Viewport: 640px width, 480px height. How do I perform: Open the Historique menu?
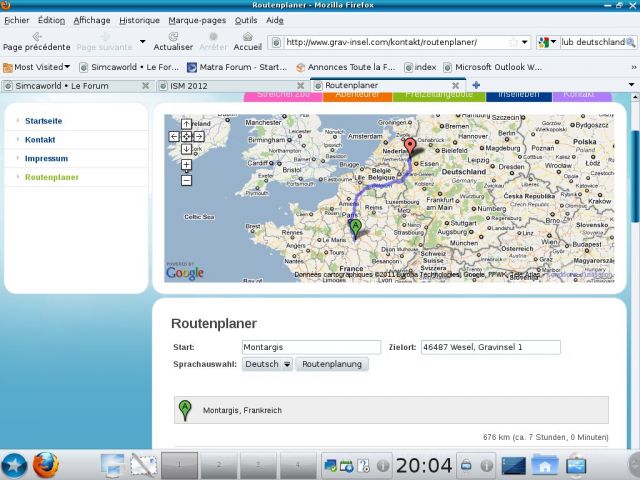pos(139,20)
